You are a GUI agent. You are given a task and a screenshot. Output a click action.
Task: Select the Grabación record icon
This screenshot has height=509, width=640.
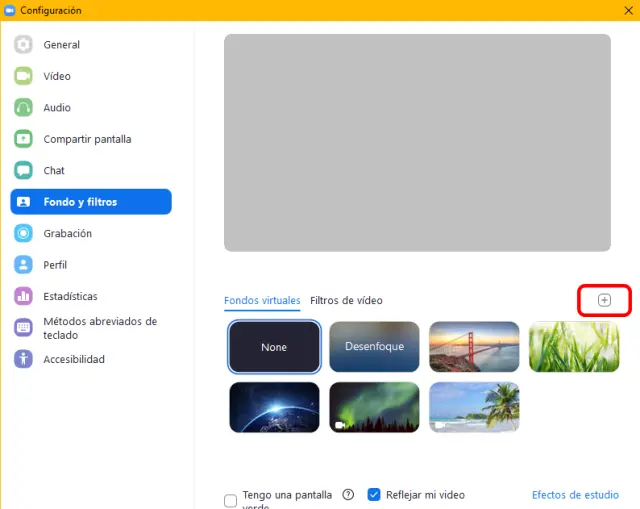point(24,233)
